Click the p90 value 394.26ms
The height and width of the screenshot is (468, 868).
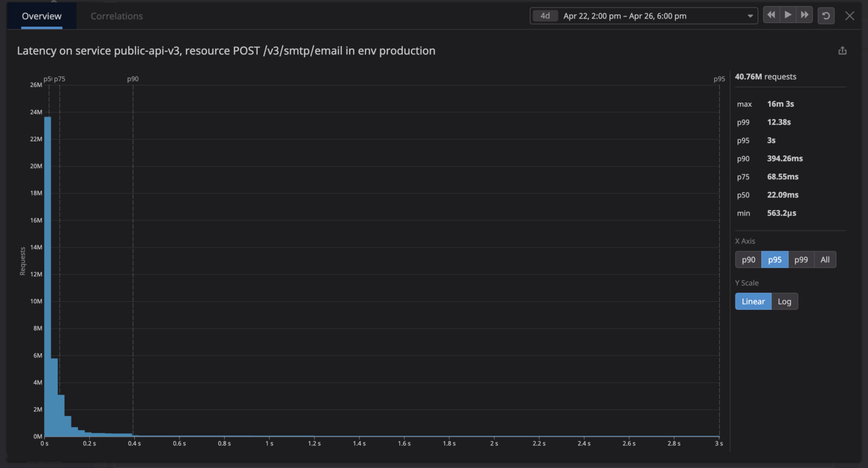pos(785,158)
